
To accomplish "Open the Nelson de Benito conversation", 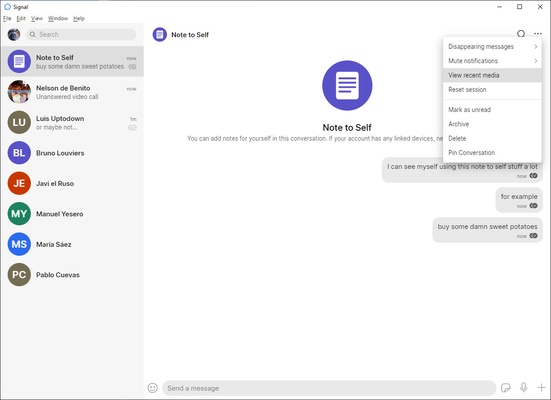I will point(72,92).
